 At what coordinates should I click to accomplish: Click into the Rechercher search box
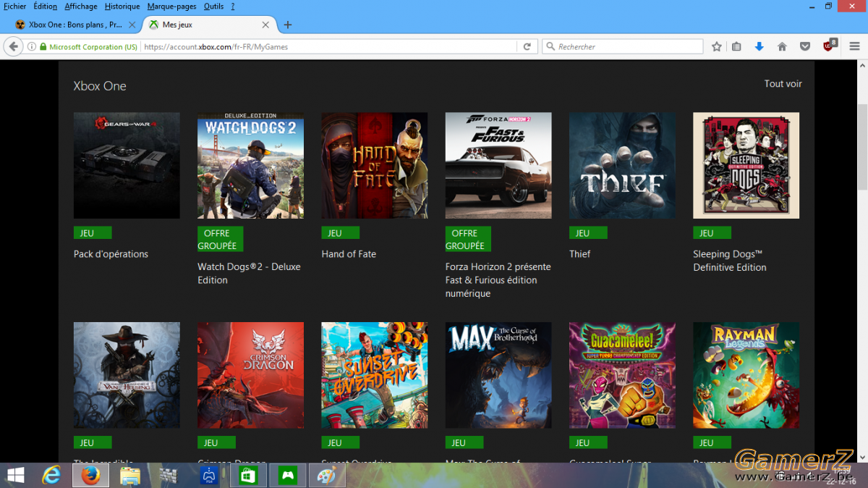click(623, 46)
